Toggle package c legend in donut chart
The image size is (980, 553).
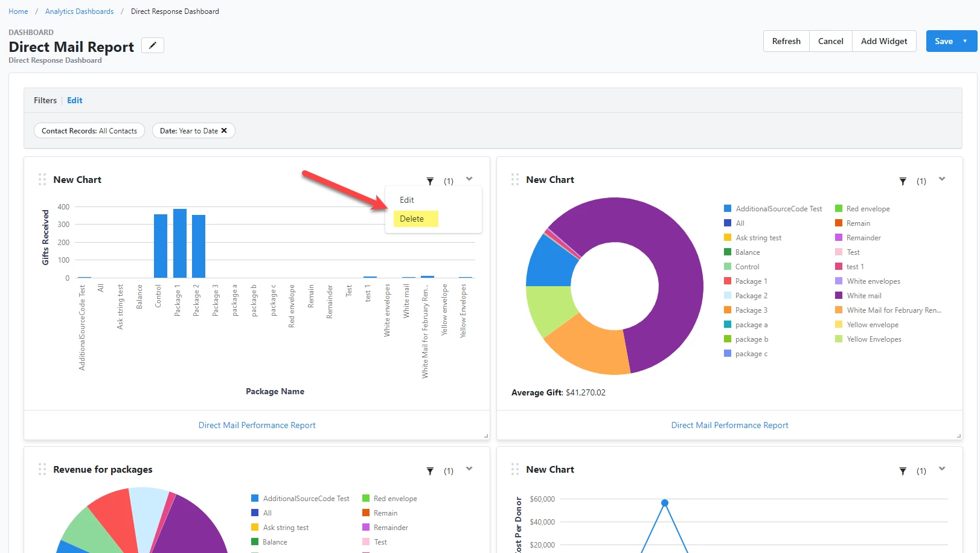point(746,354)
